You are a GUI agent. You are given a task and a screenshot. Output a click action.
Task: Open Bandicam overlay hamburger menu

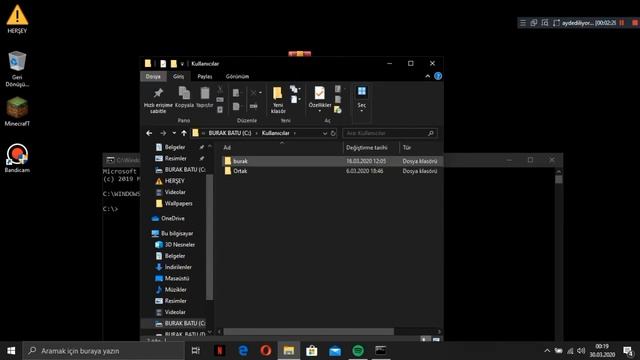tap(523, 23)
